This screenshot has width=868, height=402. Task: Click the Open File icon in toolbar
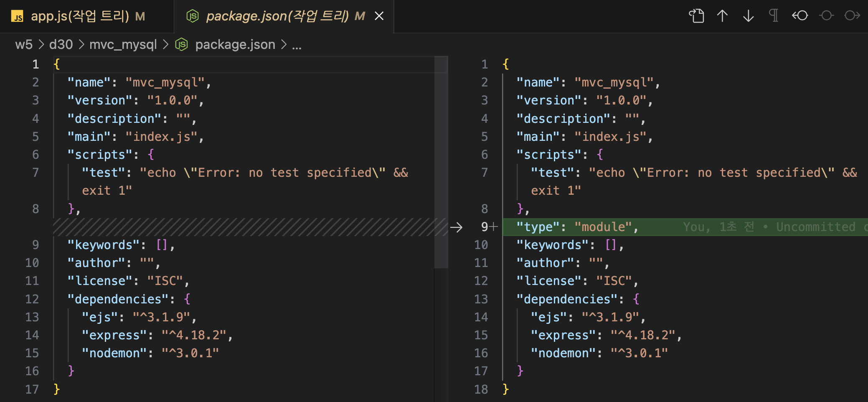click(696, 16)
